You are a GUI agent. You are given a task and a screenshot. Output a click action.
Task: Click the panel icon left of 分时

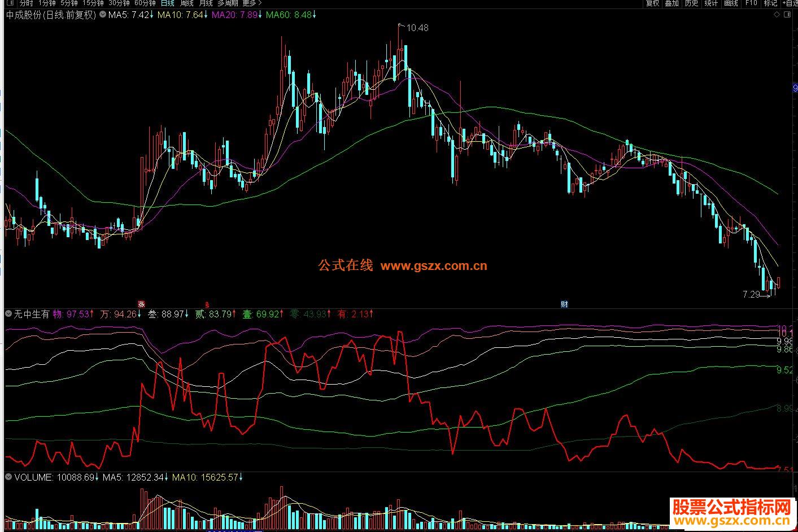(9, 3)
